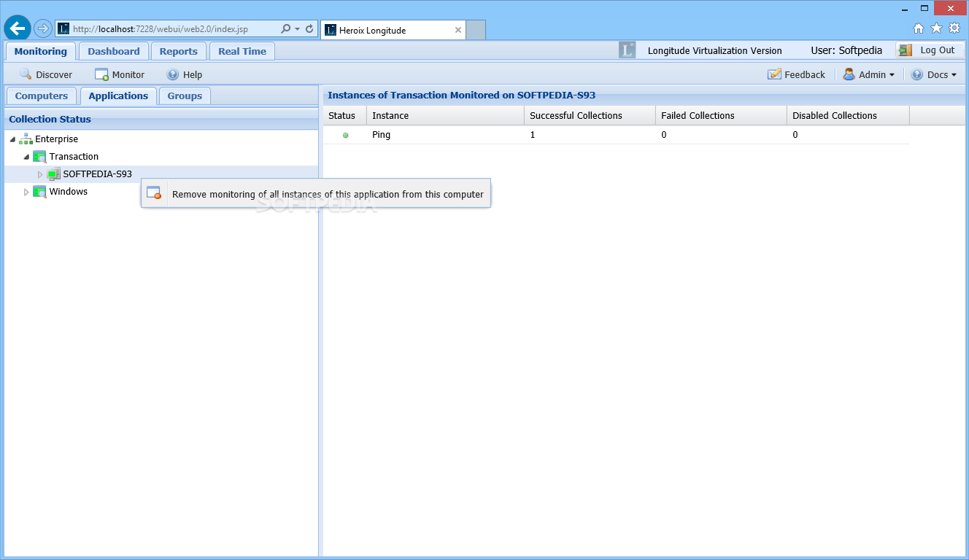Image resolution: width=969 pixels, height=560 pixels.
Task: Open the browser Tools gear icon
Action: click(x=954, y=28)
